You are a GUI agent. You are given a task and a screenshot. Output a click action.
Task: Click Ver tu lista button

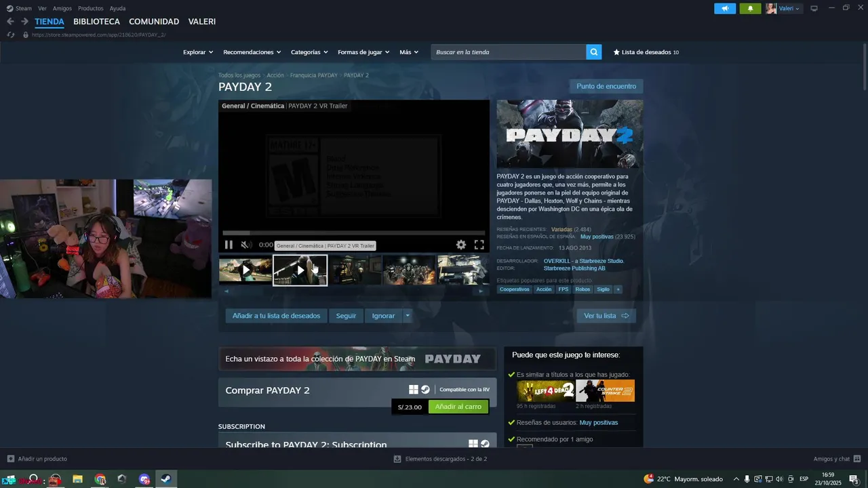pyautogui.click(x=606, y=316)
